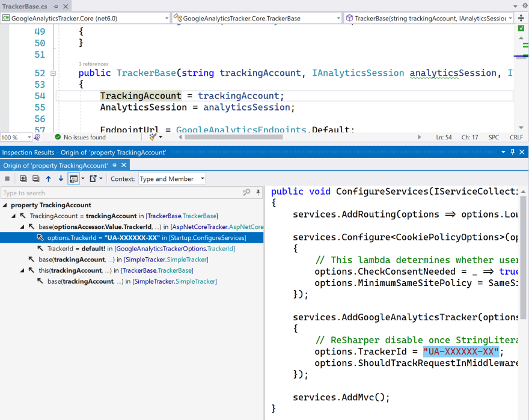This screenshot has width=529, height=420.
Task: Collapse the this(trackingAccount) node
Action: click(22, 270)
